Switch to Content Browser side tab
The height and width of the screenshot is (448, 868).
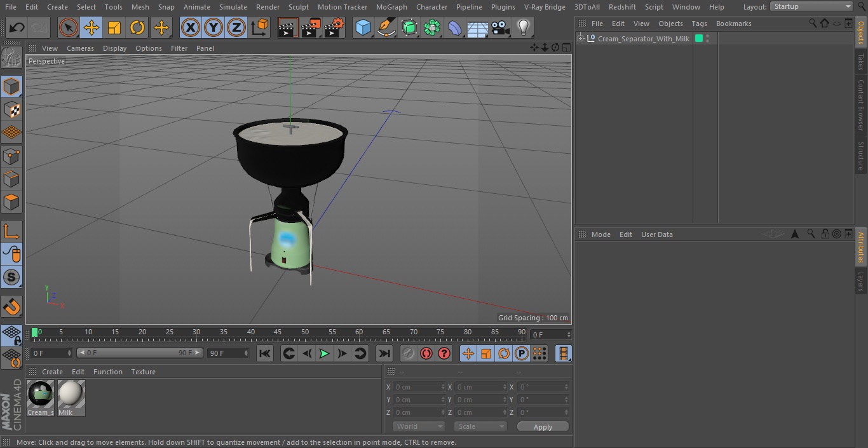[x=861, y=105]
